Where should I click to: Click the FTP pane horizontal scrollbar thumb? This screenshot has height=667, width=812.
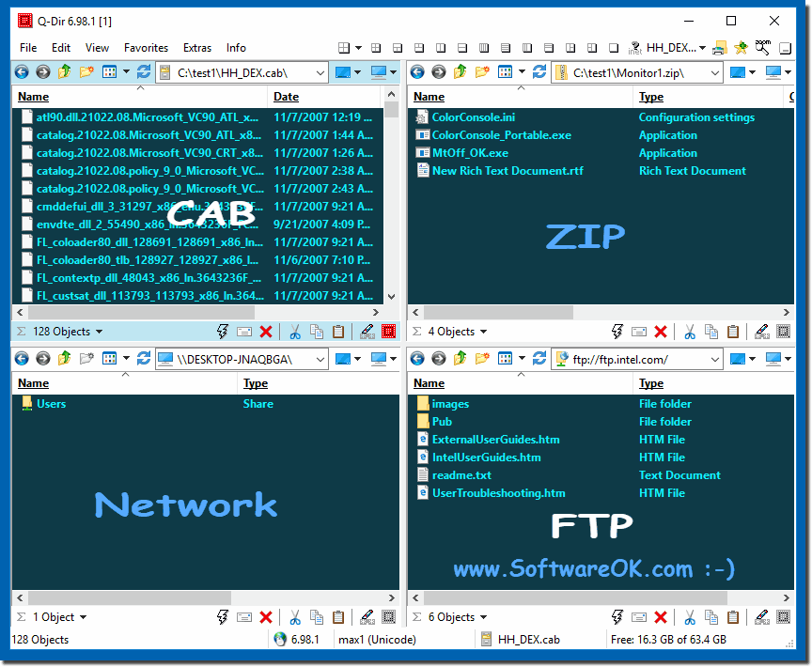(x=575, y=598)
